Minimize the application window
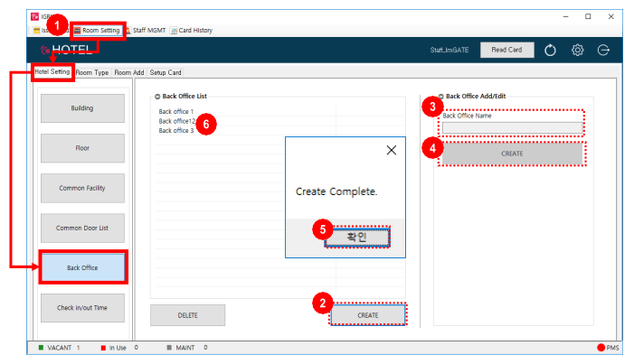Screen dimensions: 634x364 pos(565,16)
